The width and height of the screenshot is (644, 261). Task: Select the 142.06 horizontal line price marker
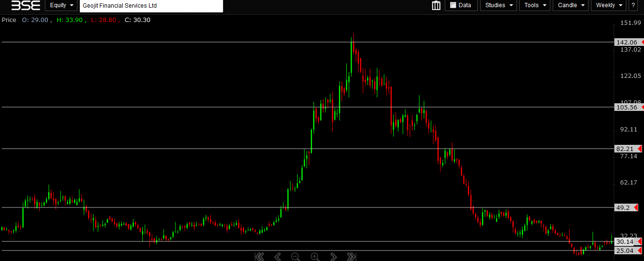[627, 43]
